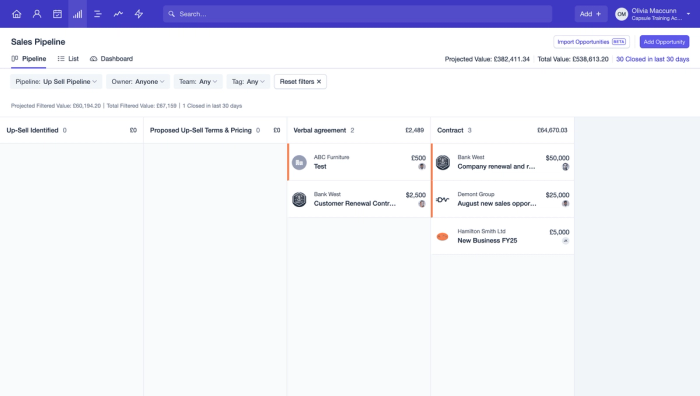
Task: Click Bank West logo on Company renewal card
Action: click(x=443, y=163)
